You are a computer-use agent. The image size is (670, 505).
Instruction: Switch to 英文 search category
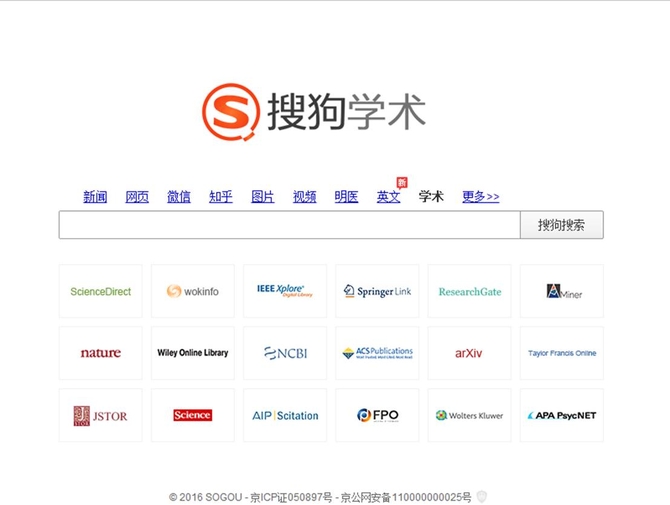pyautogui.click(x=388, y=197)
